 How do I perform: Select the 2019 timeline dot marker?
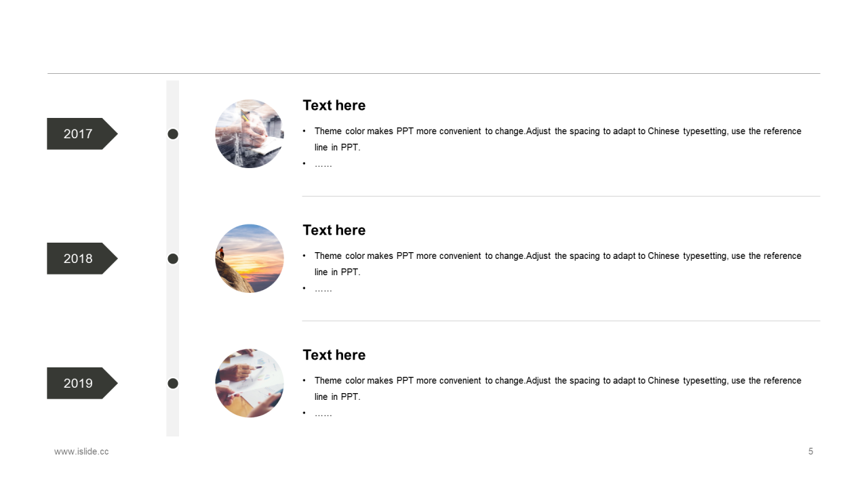pyautogui.click(x=173, y=384)
